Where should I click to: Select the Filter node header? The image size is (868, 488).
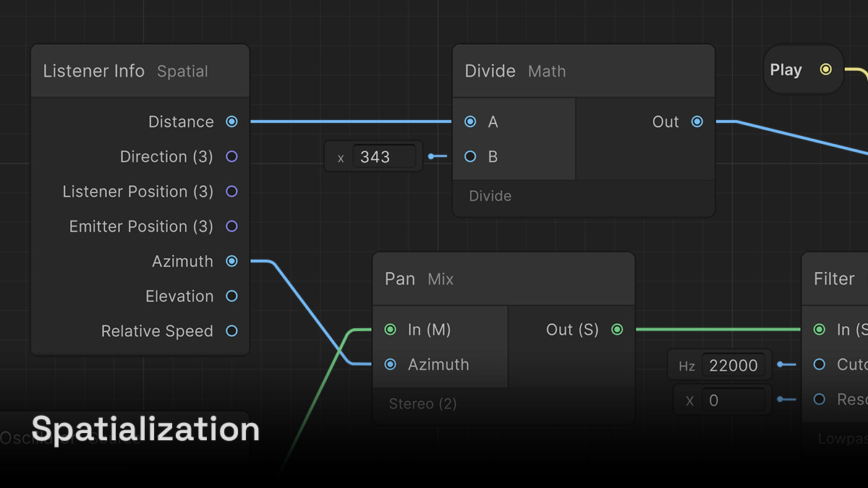tap(835, 278)
